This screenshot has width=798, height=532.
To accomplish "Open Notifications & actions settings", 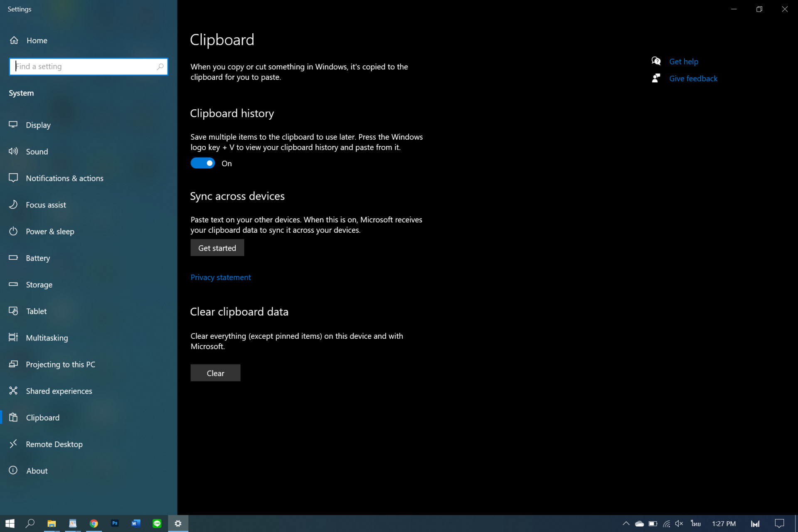I will [65, 178].
